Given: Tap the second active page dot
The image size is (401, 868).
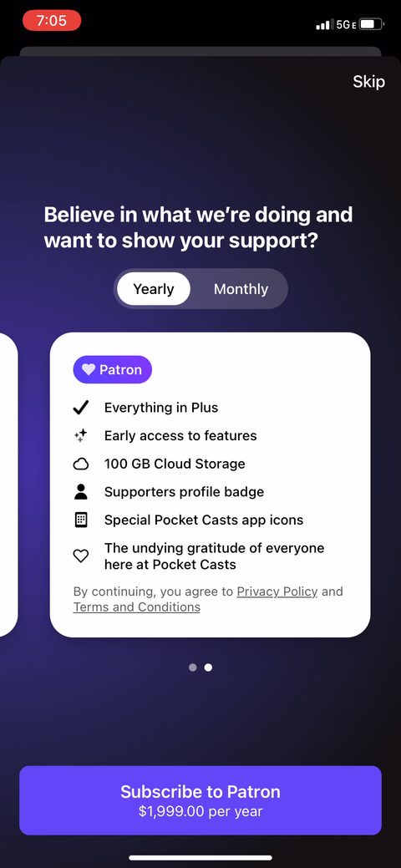Looking at the screenshot, I should tap(208, 667).
